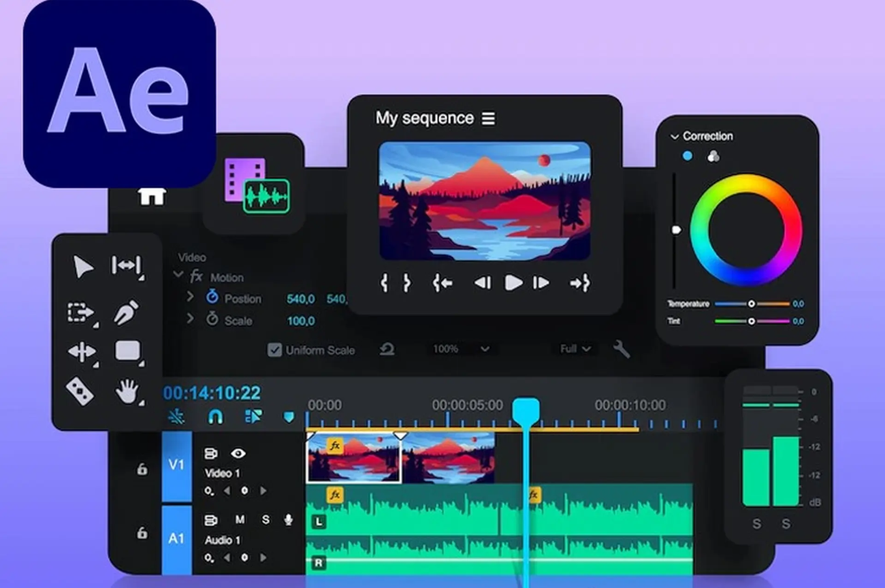Screen dimensions: 885x588
Task: Adjust the Temperature slider handle
Action: point(752,304)
